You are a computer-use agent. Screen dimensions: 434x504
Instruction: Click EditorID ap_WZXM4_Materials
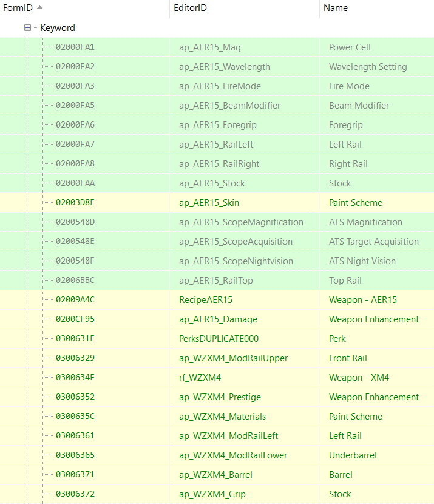pyautogui.click(x=222, y=417)
